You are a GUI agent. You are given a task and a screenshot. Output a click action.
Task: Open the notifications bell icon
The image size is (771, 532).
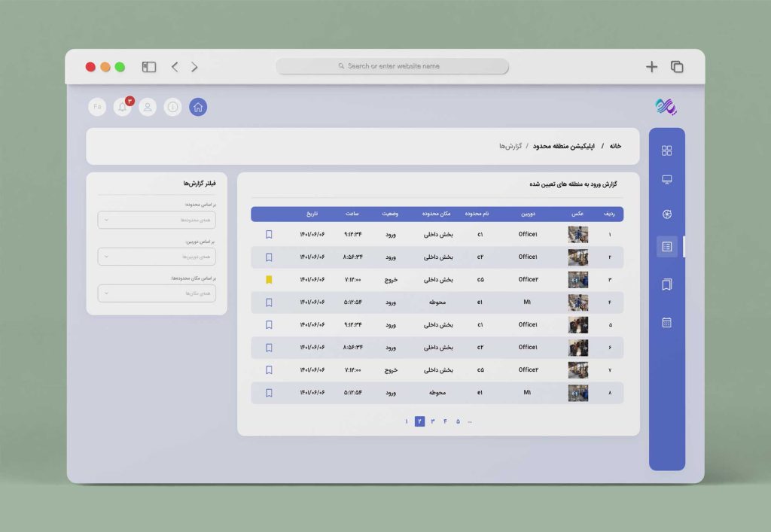122,108
